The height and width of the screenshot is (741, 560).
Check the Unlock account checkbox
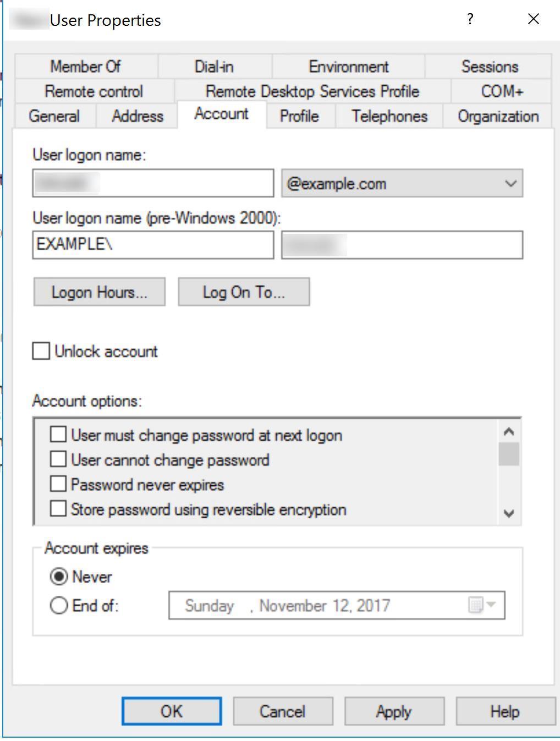click(x=41, y=351)
